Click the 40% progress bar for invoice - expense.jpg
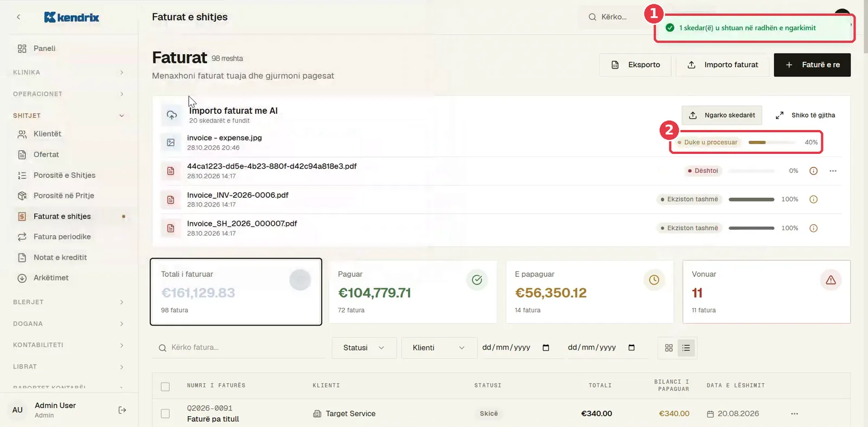Image resolution: width=868 pixels, height=427 pixels. pos(773,143)
